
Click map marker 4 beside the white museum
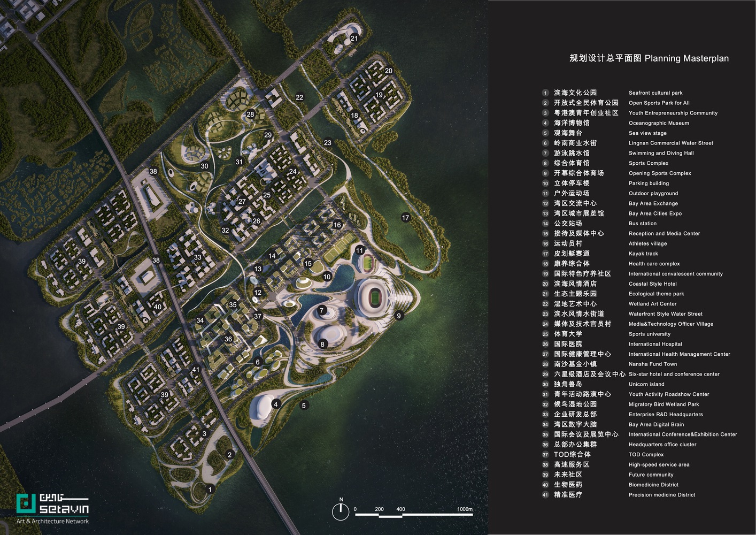[276, 404]
